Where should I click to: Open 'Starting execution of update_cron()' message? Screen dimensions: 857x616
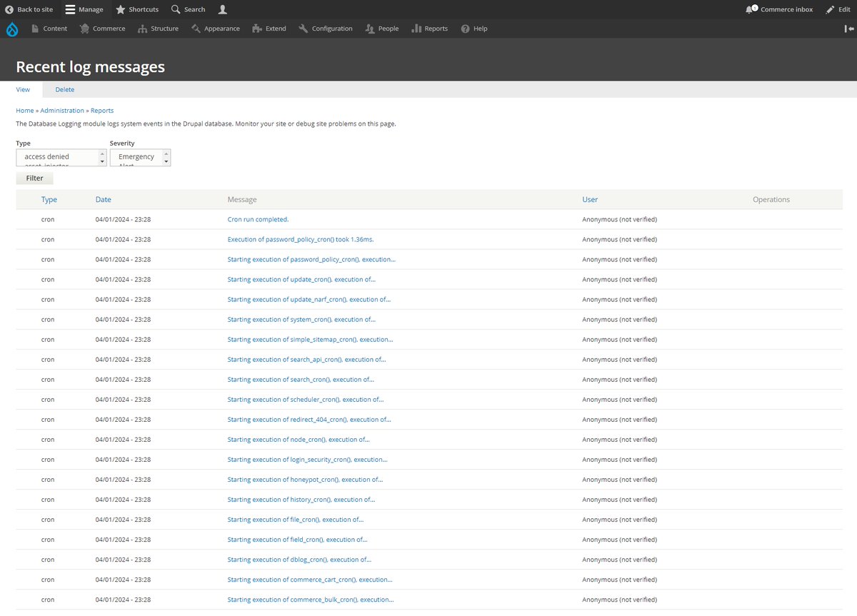pos(301,280)
